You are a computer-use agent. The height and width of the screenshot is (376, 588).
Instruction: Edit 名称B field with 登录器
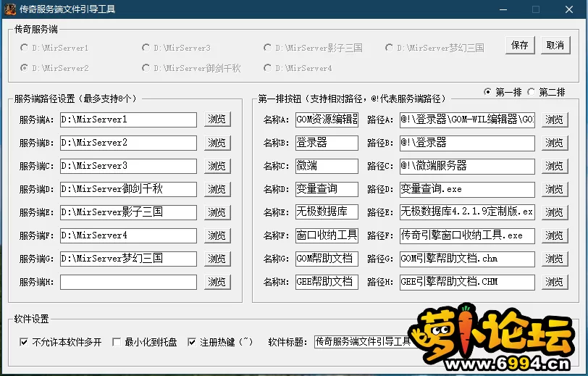[x=327, y=143]
